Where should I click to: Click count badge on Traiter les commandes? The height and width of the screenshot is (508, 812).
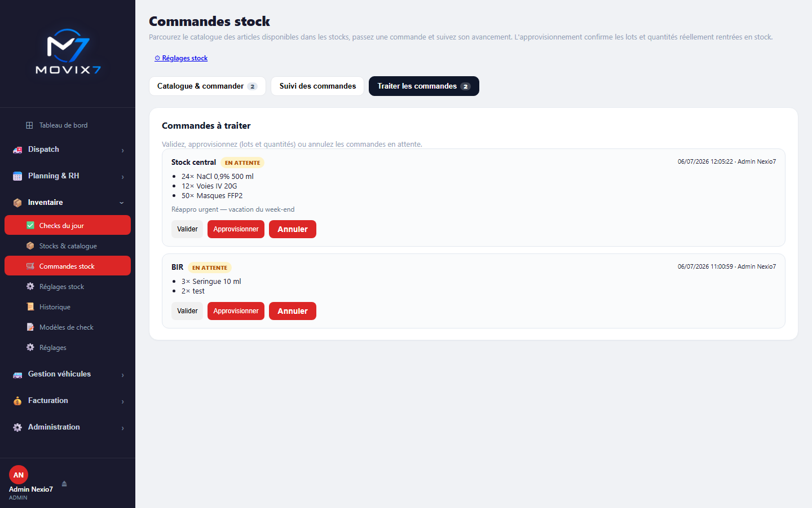pyautogui.click(x=465, y=86)
